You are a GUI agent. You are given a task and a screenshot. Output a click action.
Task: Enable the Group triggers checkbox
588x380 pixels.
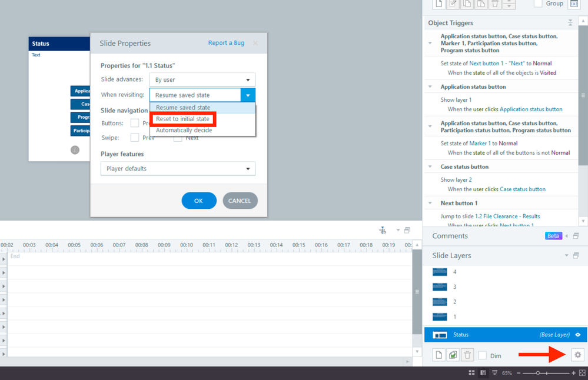[x=538, y=4]
